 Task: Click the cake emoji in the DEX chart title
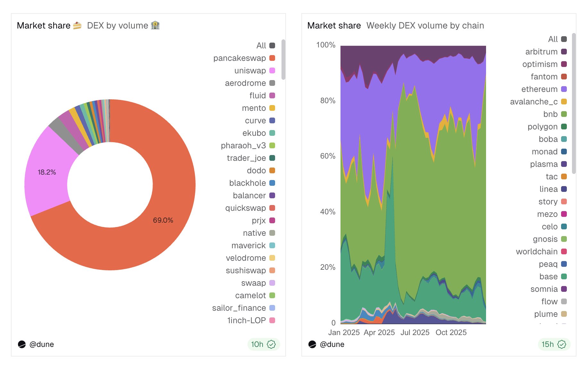coord(77,25)
